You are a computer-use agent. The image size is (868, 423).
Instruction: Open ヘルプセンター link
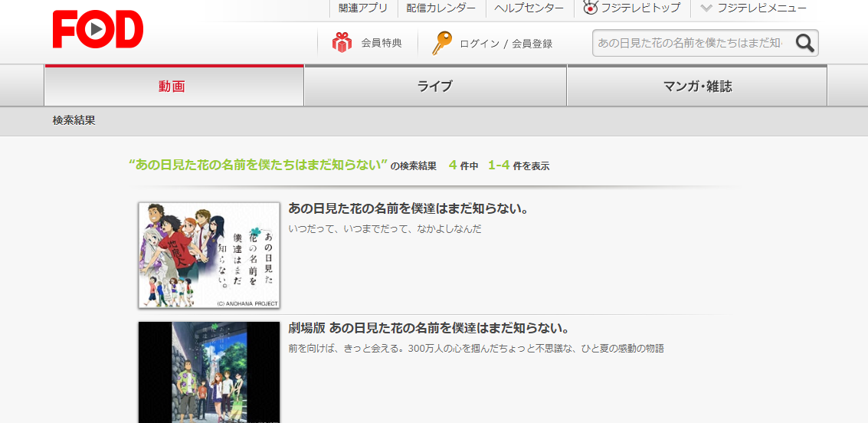point(529,8)
